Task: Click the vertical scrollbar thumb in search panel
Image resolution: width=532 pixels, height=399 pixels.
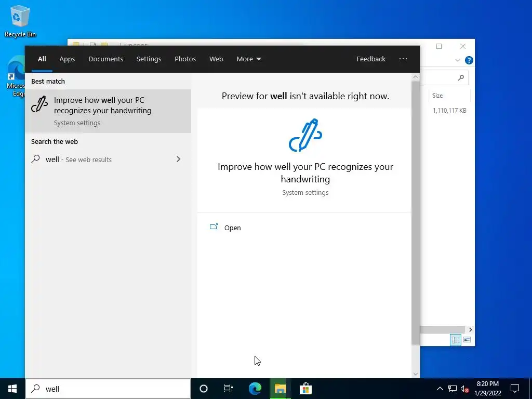Action: (416, 213)
